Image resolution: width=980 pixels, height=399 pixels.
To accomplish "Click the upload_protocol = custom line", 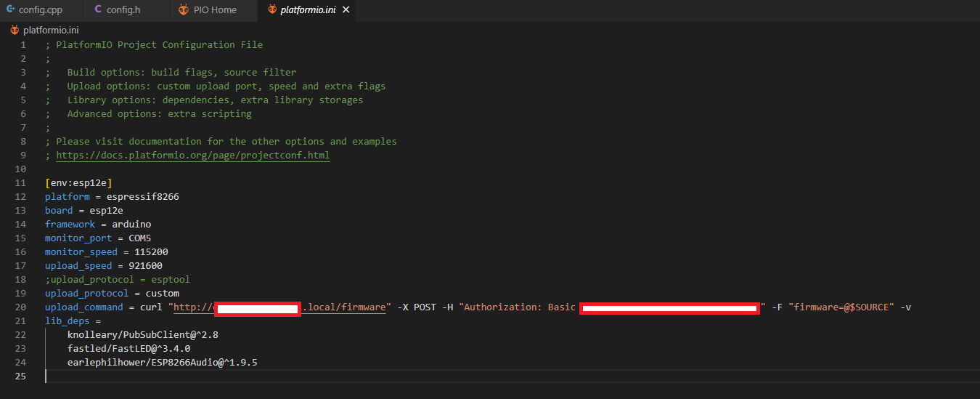I will coord(112,294).
